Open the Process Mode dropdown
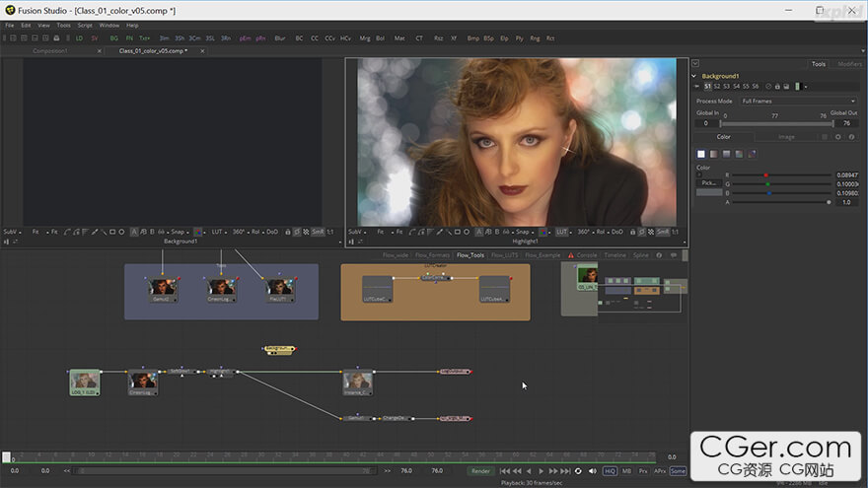Viewport: 868px width, 488px height. pos(798,102)
